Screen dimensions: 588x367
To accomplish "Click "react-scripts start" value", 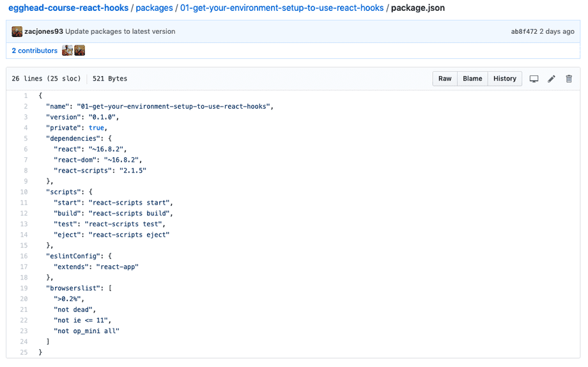I will pyautogui.click(x=129, y=203).
